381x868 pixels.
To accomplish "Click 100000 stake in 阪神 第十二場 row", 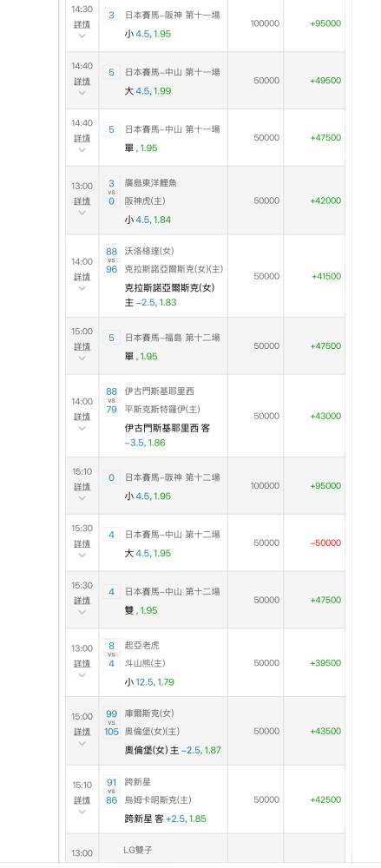I will (x=265, y=485).
